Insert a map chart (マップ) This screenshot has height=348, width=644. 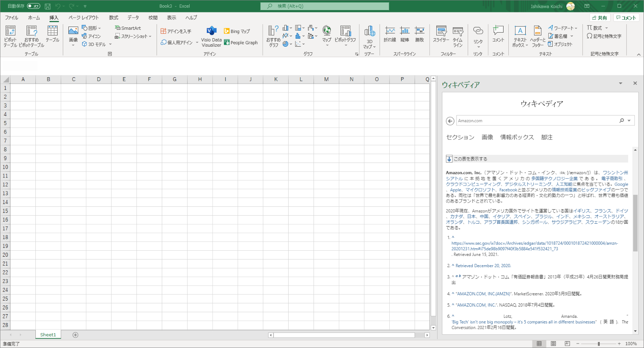(x=327, y=35)
